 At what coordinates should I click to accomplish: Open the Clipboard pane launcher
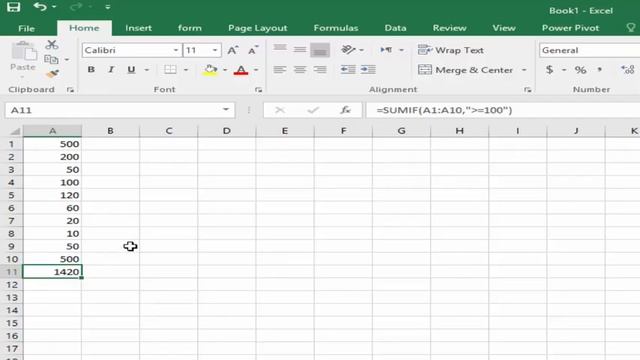click(x=70, y=90)
